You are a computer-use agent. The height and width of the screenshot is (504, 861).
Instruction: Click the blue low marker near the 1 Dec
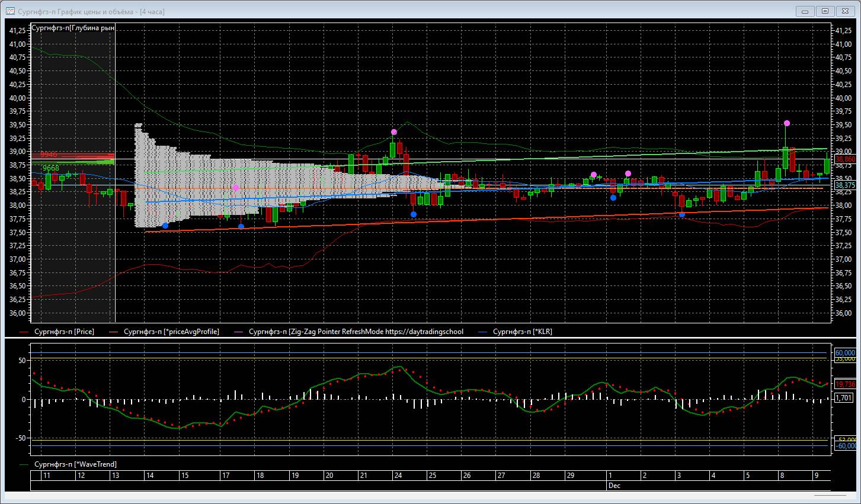(613, 198)
